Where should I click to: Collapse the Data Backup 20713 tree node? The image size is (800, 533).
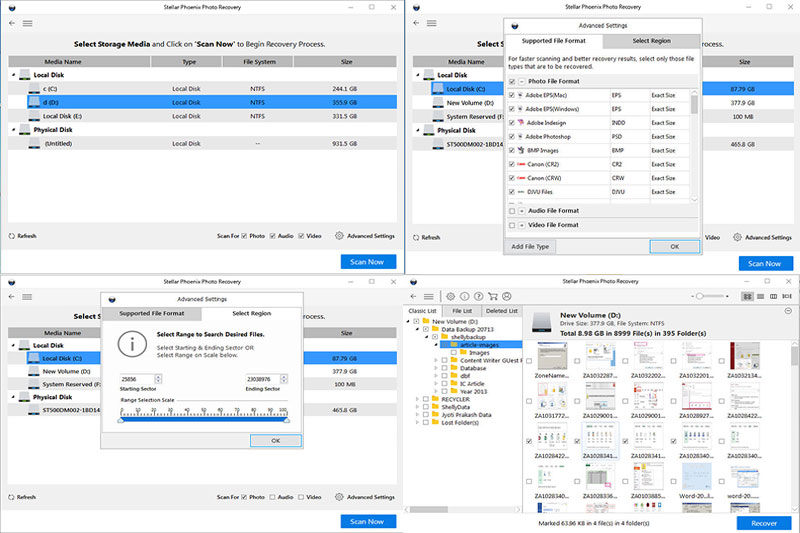tap(417, 329)
